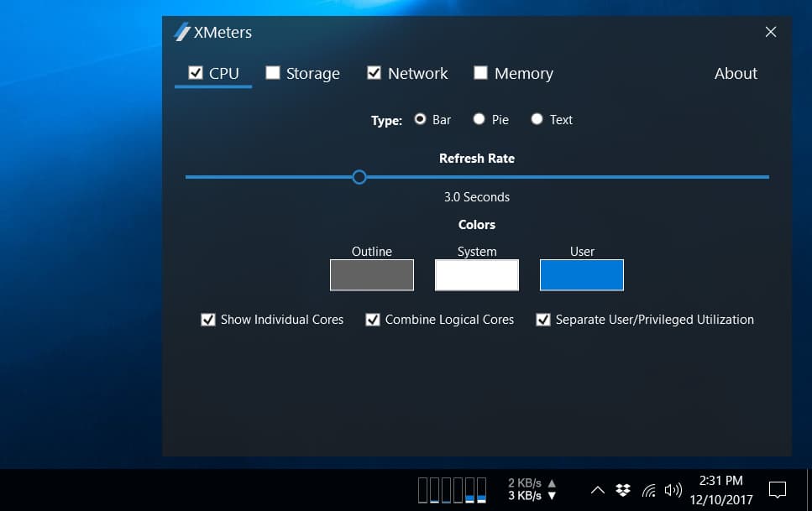Open the Wi-Fi network tray icon
The image size is (812, 511).
649,490
